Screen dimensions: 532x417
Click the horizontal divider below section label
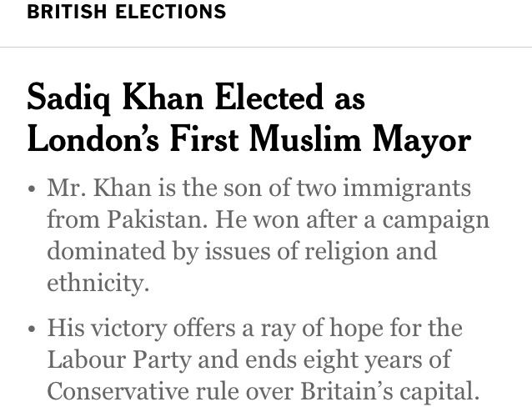[x=266, y=48]
